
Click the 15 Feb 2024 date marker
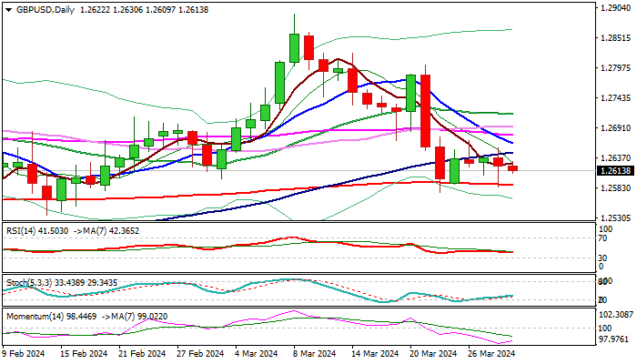(84, 353)
